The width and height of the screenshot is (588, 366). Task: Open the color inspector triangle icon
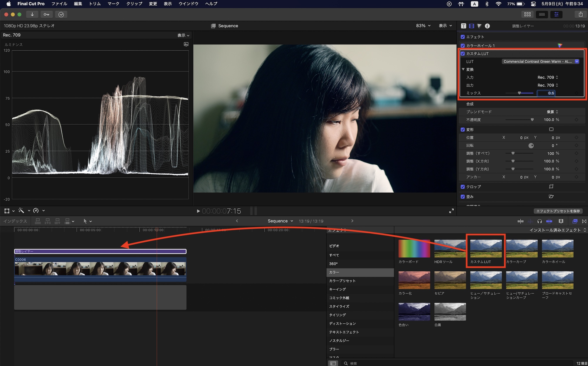pyautogui.click(x=479, y=26)
